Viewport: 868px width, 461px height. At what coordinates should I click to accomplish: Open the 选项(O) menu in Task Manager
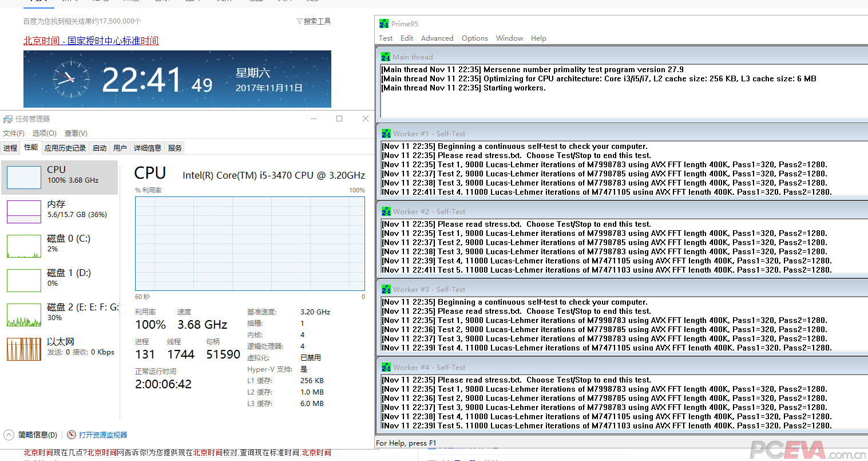(x=44, y=133)
